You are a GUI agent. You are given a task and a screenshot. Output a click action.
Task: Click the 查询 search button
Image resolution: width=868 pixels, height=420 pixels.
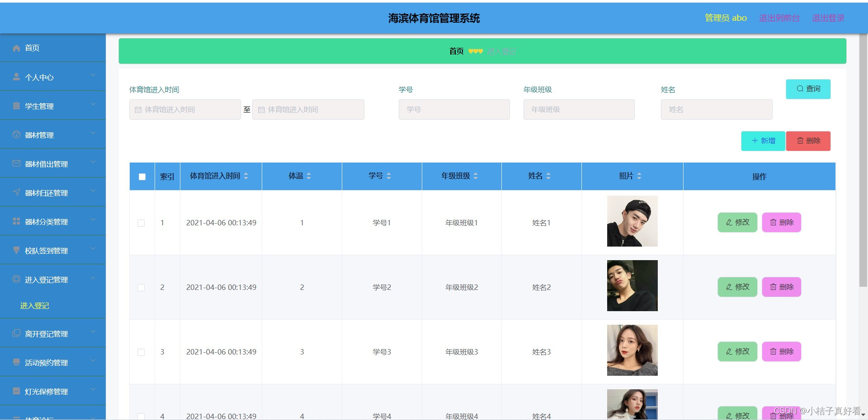(x=808, y=89)
